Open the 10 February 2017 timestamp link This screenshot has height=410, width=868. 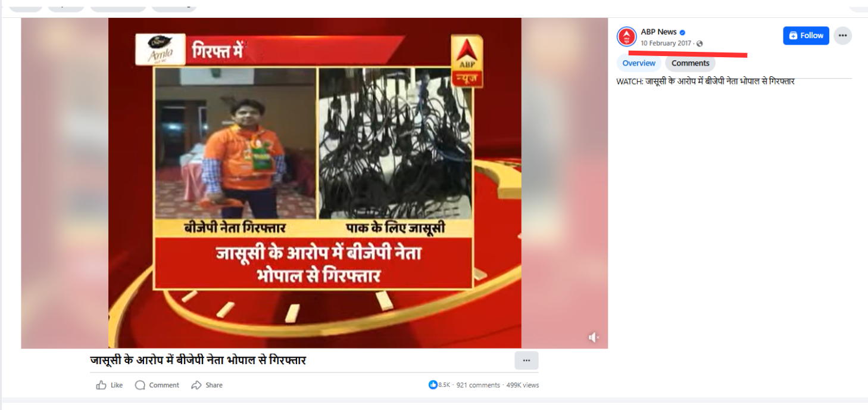(666, 44)
